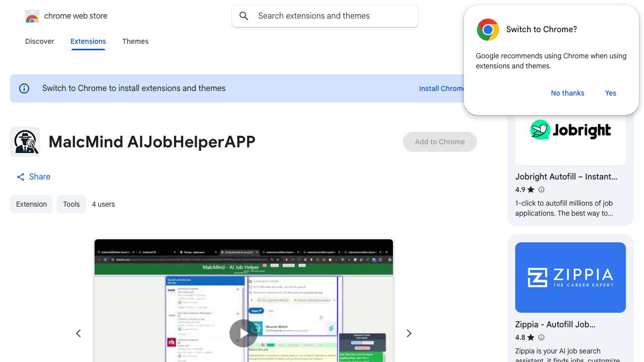Click the Jobright rating info icon
644x362 pixels.
pyautogui.click(x=541, y=190)
